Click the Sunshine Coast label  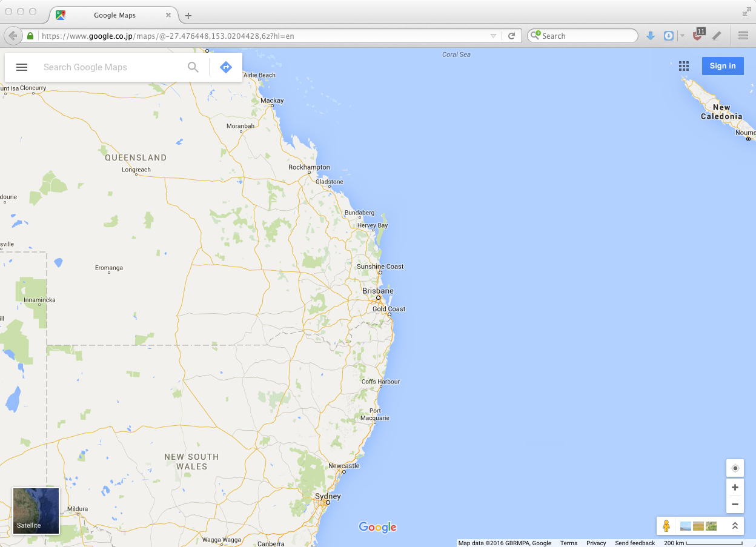[380, 267]
